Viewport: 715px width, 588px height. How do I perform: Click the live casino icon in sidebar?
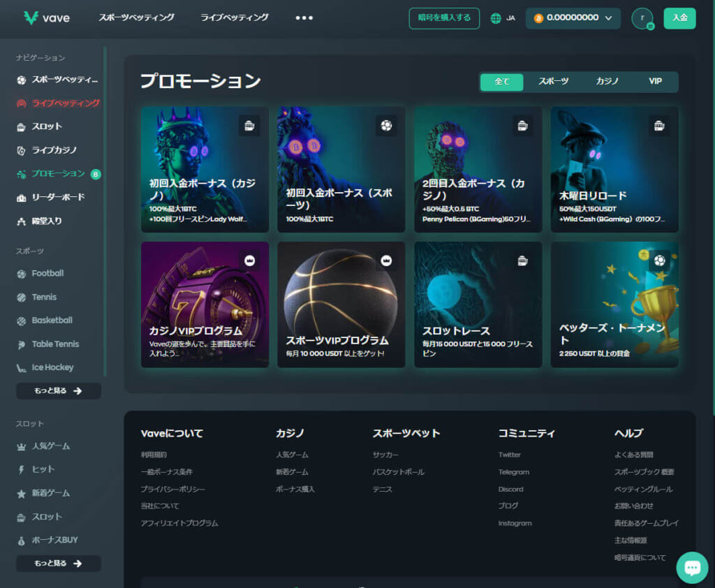tap(22, 151)
